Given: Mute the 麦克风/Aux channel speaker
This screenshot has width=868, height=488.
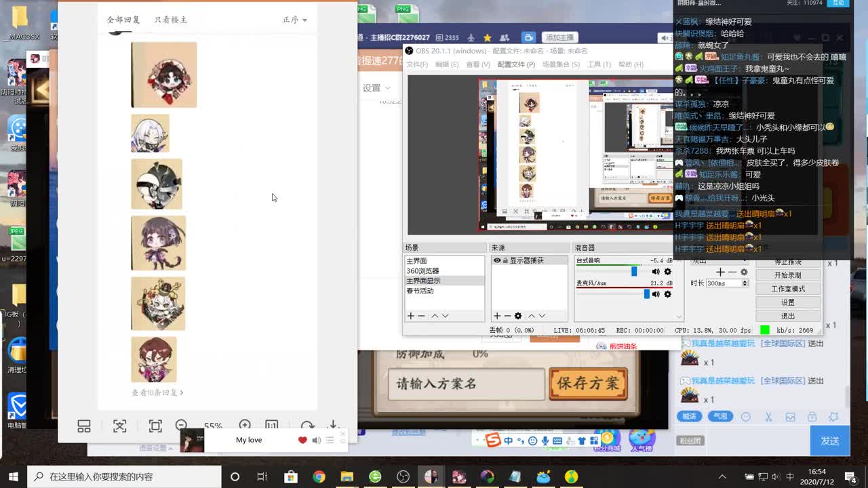Looking at the screenshot, I should tap(655, 294).
